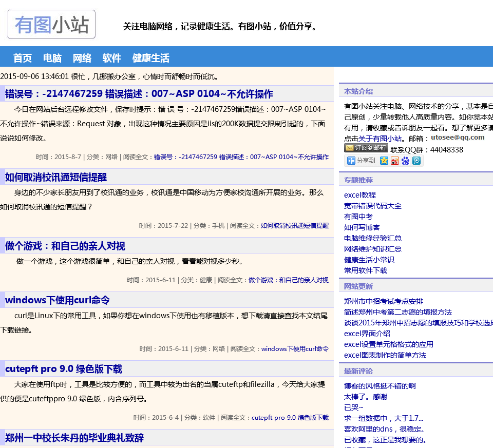
Task: Open comment 太棒了。感谢
Action: pyautogui.click(x=366, y=397)
